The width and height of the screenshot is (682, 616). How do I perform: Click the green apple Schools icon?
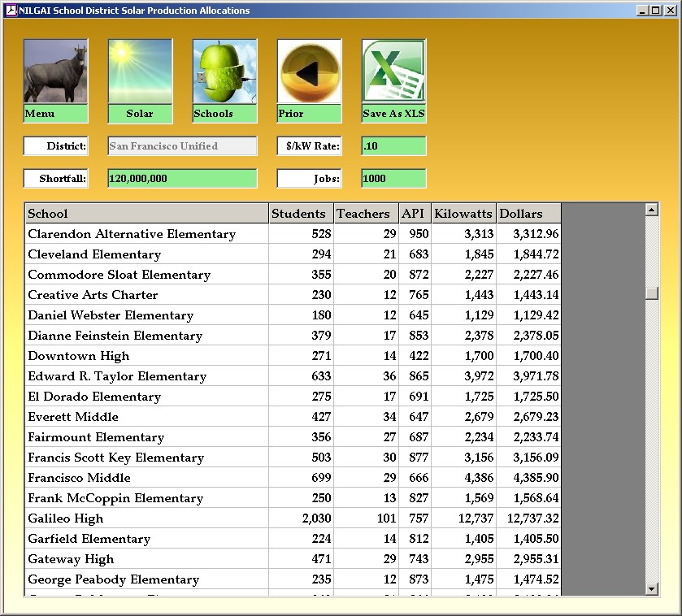coord(224,72)
